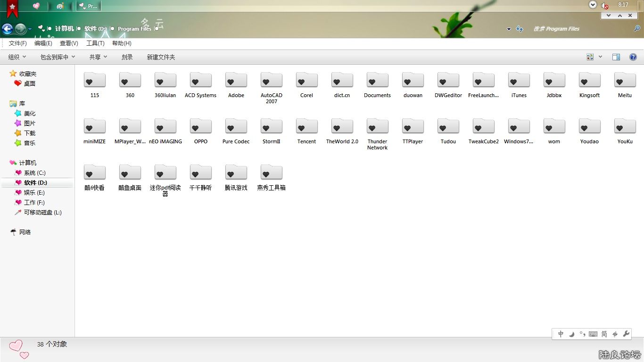This screenshot has width=644, height=362.
Task: Open the AutoCAD 2007 folder
Action: click(x=271, y=81)
